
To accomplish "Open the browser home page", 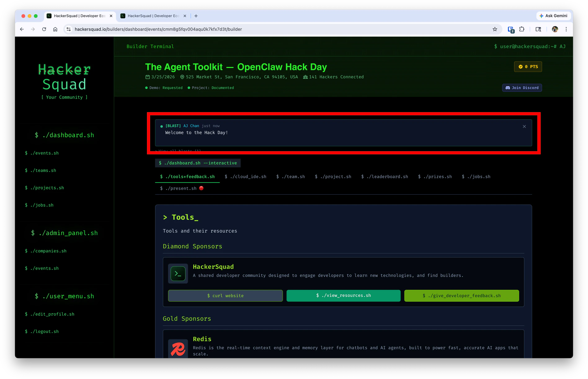I will coord(55,29).
